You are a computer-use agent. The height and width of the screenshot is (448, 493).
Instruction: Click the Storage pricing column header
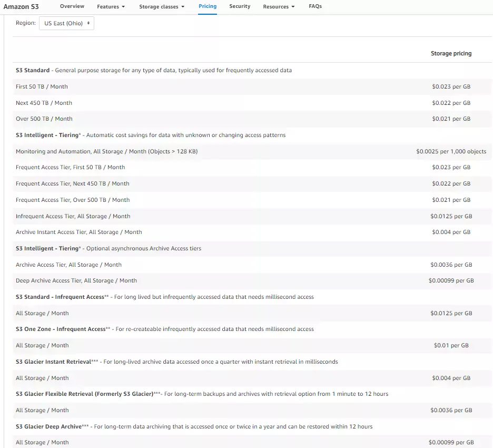[451, 53]
